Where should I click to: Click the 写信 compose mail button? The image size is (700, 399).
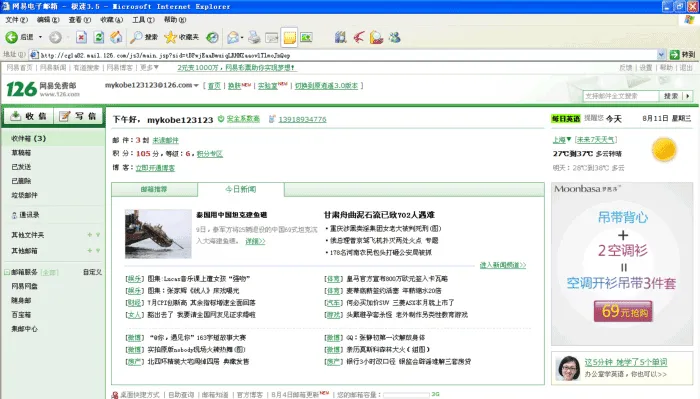[x=79, y=116]
